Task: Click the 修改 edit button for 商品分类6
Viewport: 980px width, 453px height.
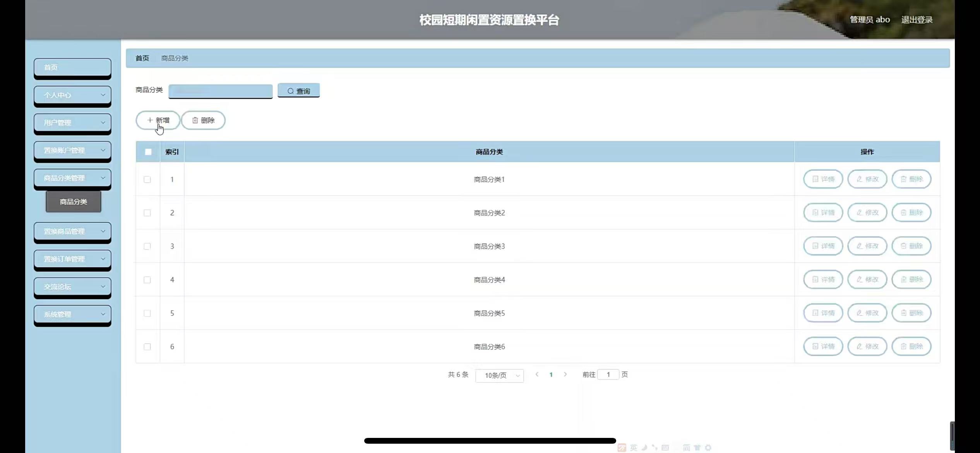Action: [x=867, y=346]
